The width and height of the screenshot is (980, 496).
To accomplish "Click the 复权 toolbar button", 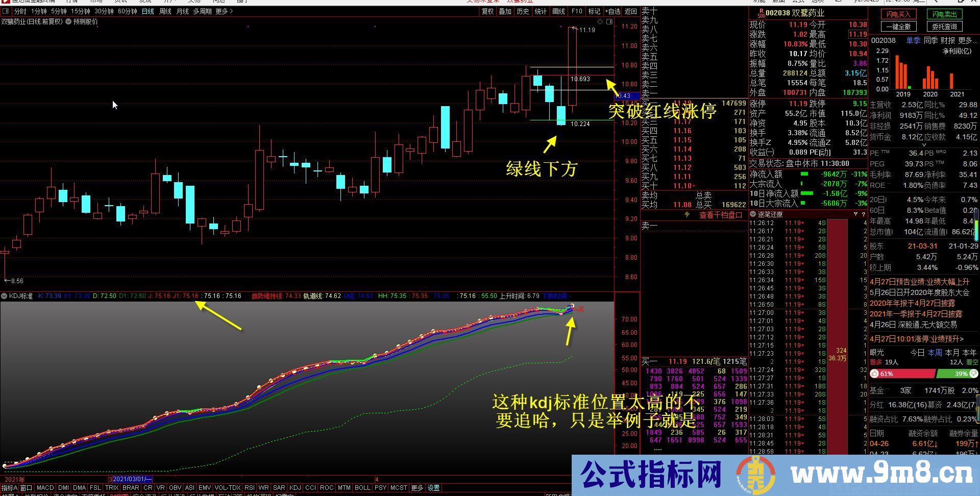I will pyautogui.click(x=488, y=11).
